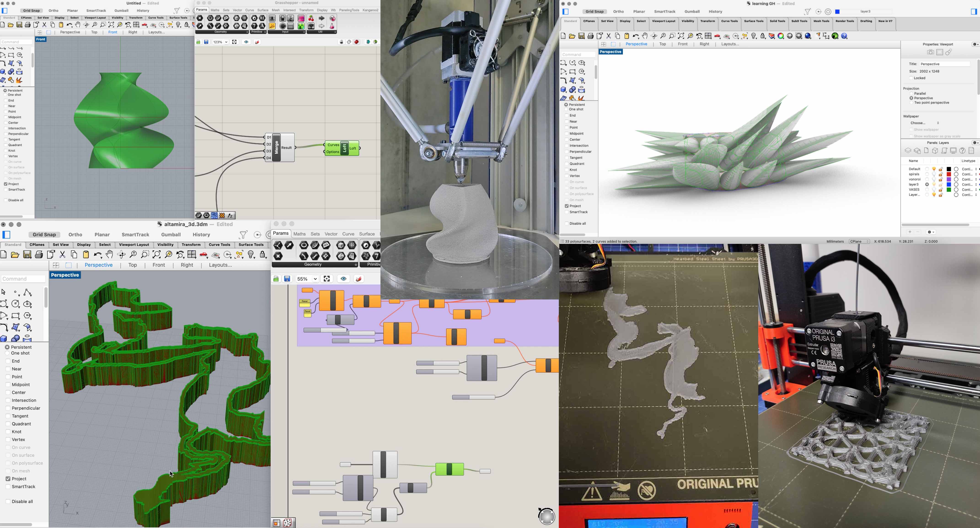Toggle the eye preview button in lower Grasshopper
The width and height of the screenshot is (980, 528).
coord(343,279)
